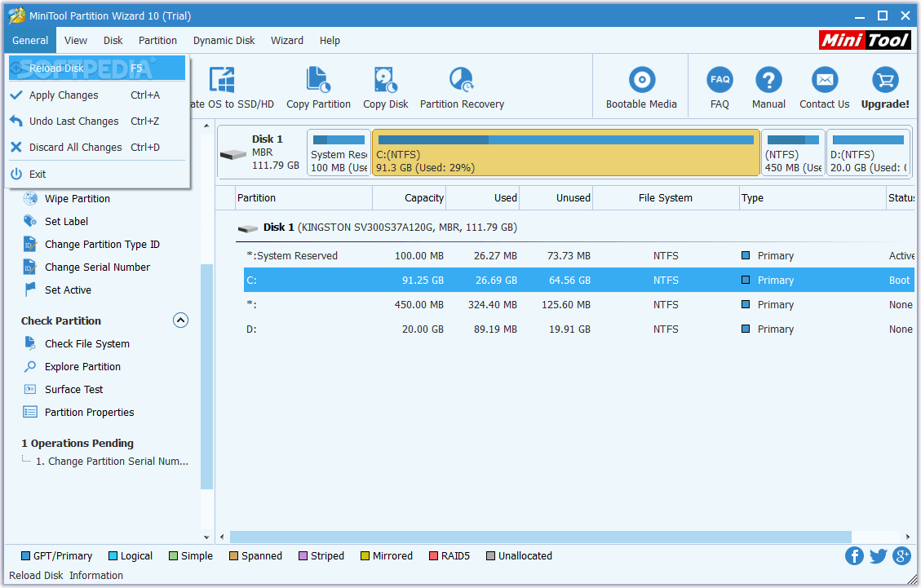Choose Exit from General menu
The image size is (921, 588).
pos(97,175)
